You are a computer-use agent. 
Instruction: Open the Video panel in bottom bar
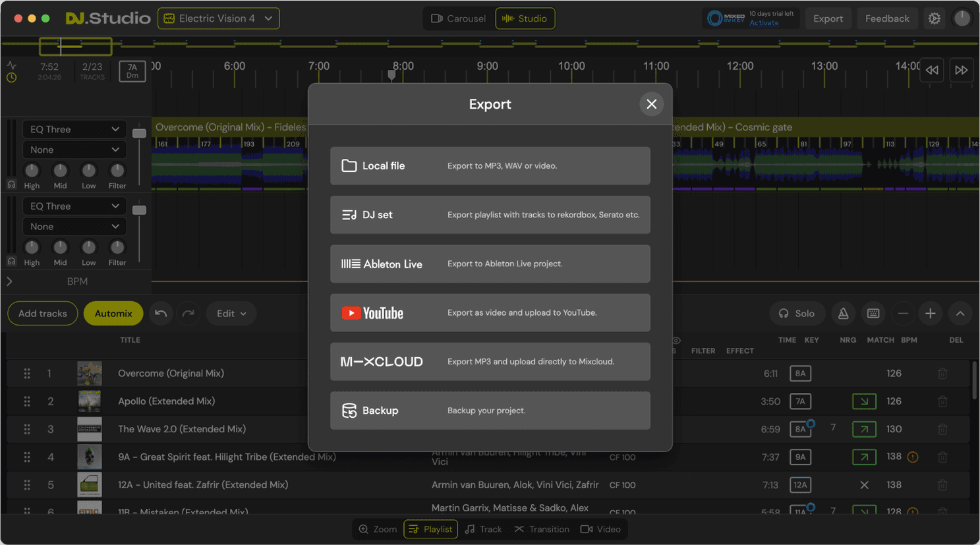600,529
